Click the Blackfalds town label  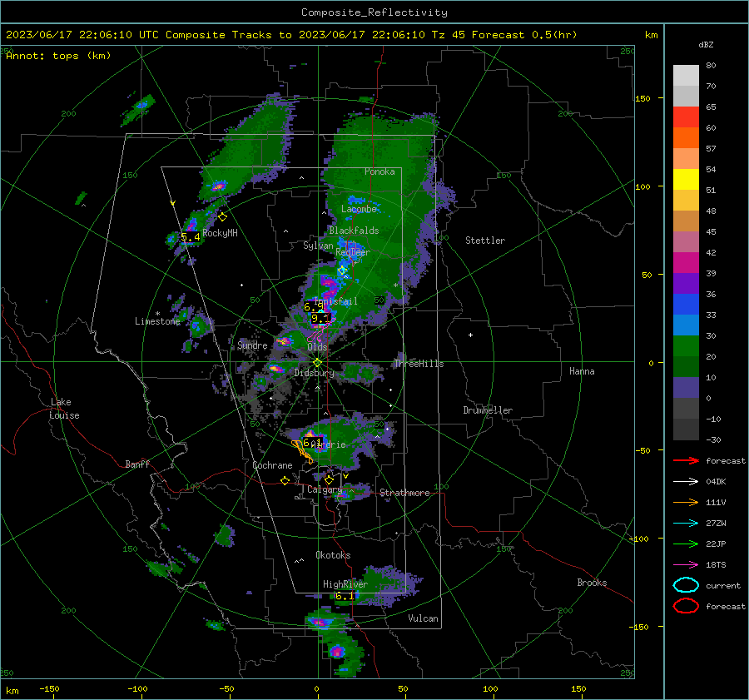pyautogui.click(x=354, y=231)
